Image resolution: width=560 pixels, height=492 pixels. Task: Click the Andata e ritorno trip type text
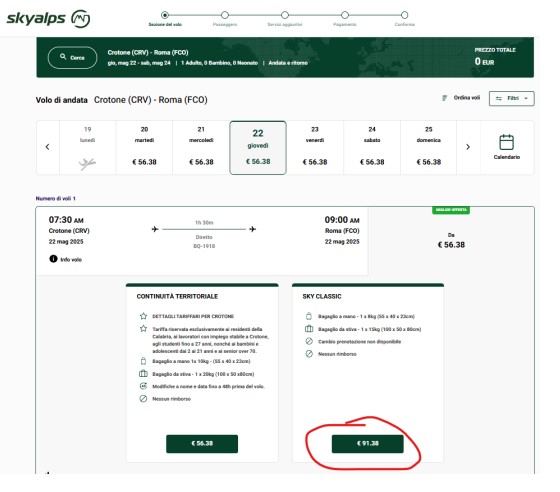point(288,63)
